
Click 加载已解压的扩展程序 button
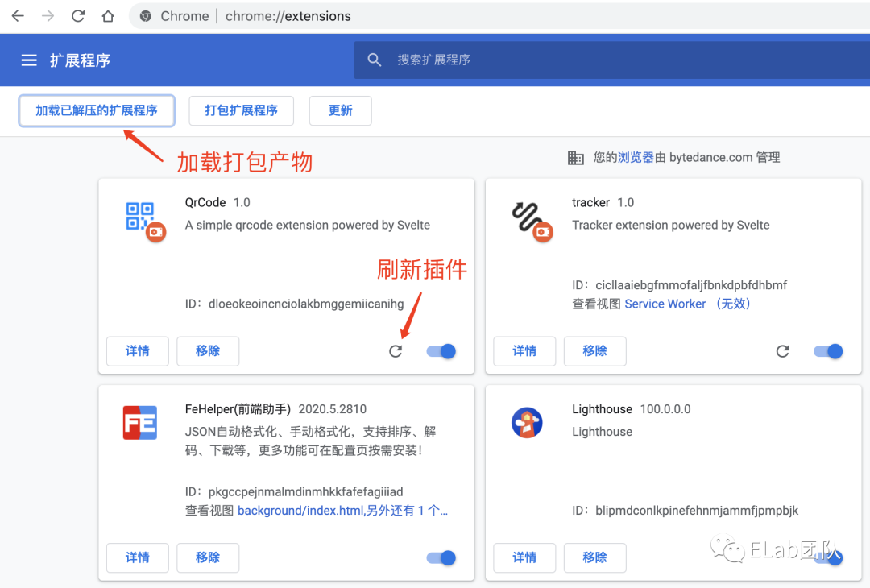coord(97,110)
